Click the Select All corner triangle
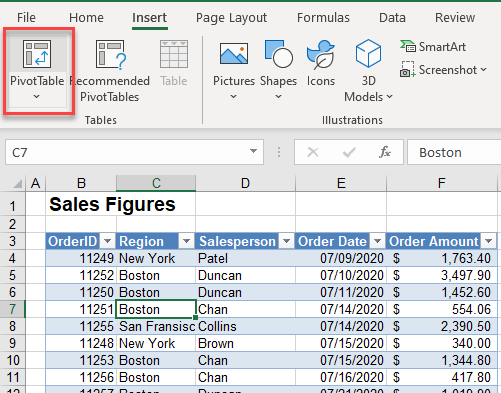The height and width of the screenshot is (393, 501). click(x=17, y=183)
